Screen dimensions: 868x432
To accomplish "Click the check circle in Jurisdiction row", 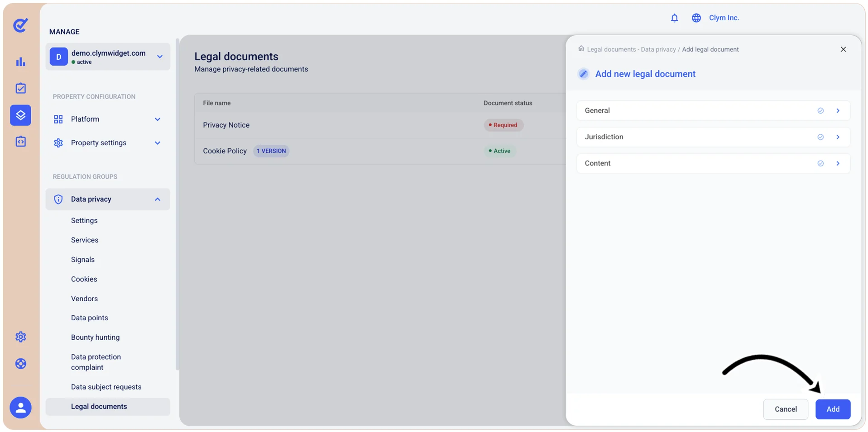I will click(x=820, y=137).
